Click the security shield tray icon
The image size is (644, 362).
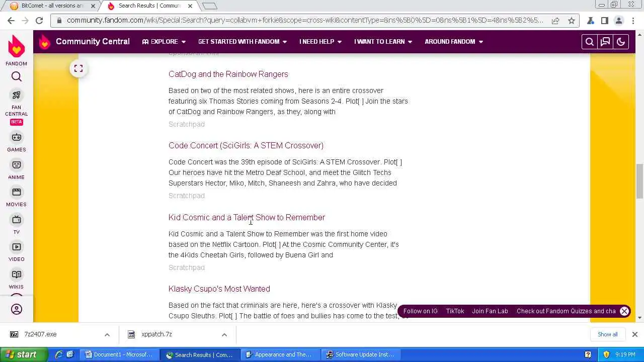pos(606,354)
